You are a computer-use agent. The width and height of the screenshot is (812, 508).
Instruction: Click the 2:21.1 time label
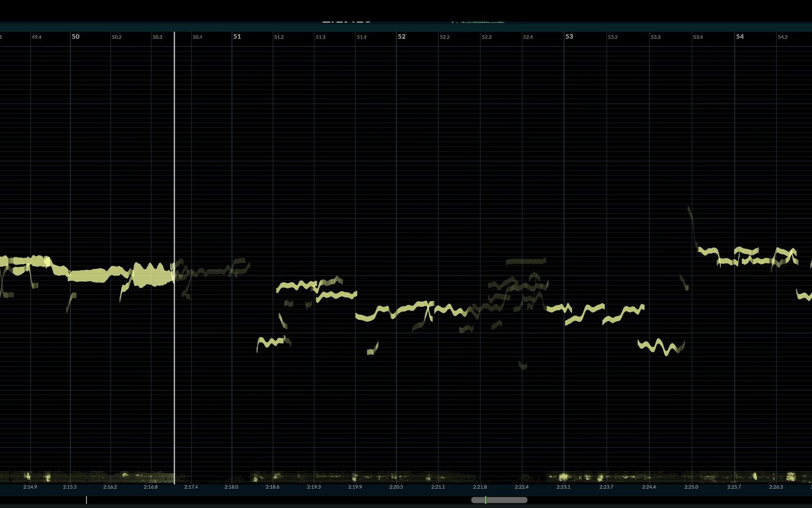[438, 487]
